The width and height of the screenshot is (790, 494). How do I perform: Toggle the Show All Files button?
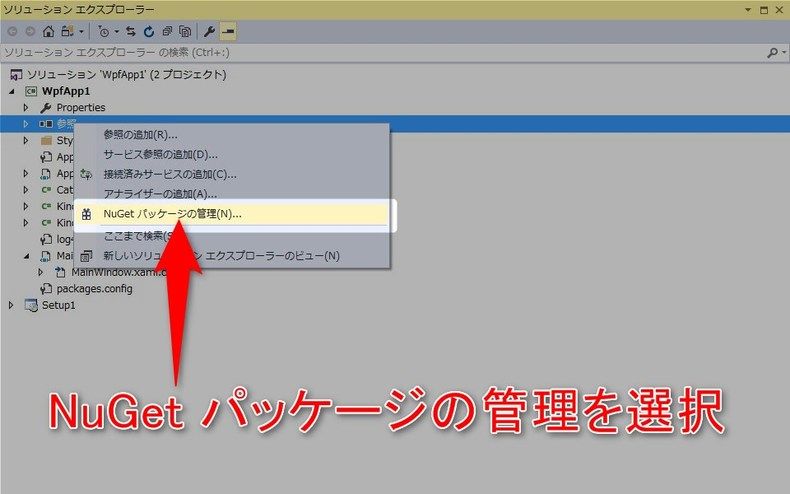click(185, 32)
